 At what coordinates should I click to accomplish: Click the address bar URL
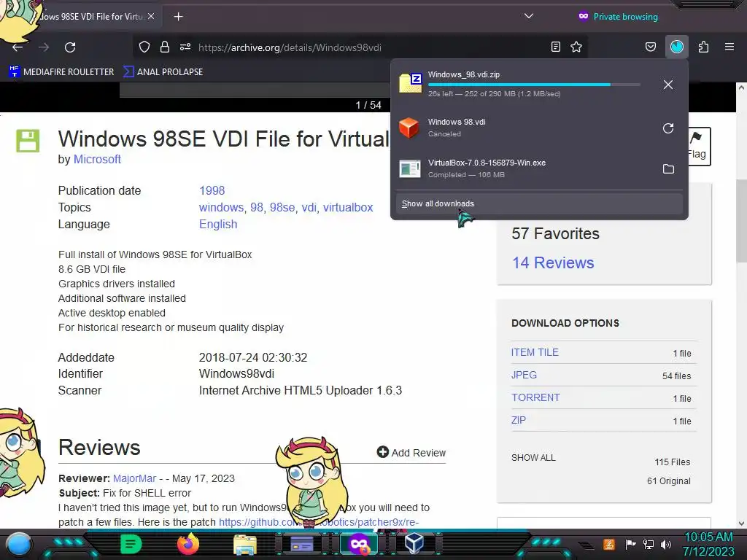click(290, 47)
